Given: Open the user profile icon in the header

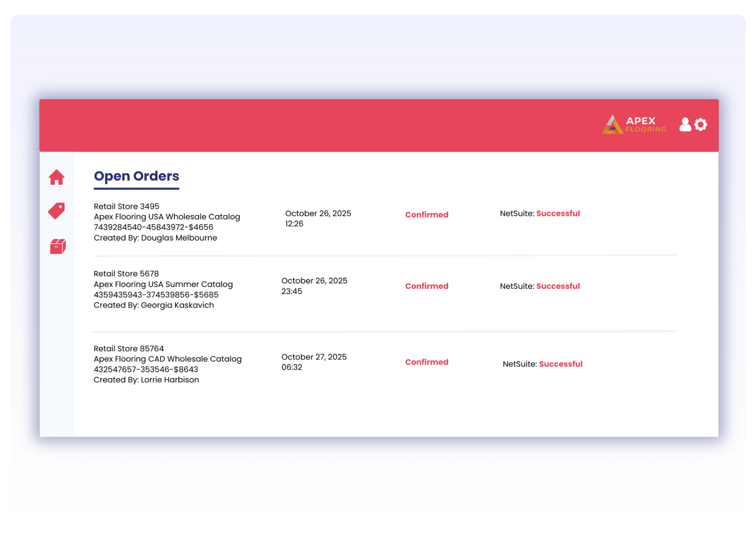Looking at the screenshot, I should pos(684,124).
